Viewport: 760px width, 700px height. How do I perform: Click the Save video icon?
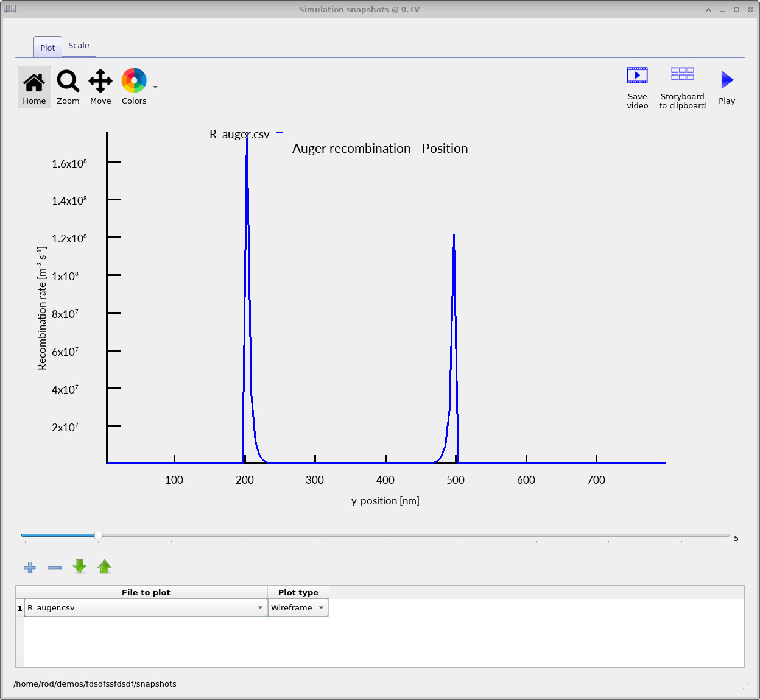[x=638, y=88]
